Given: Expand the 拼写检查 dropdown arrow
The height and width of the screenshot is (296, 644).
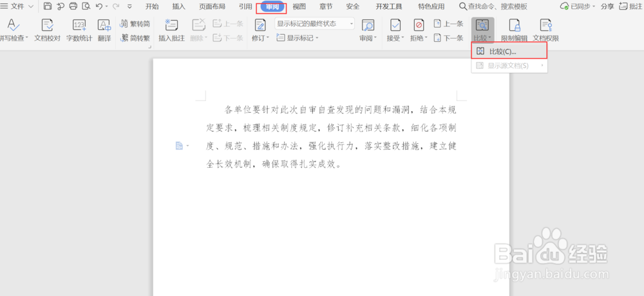Looking at the screenshot, I should [x=26, y=38].
